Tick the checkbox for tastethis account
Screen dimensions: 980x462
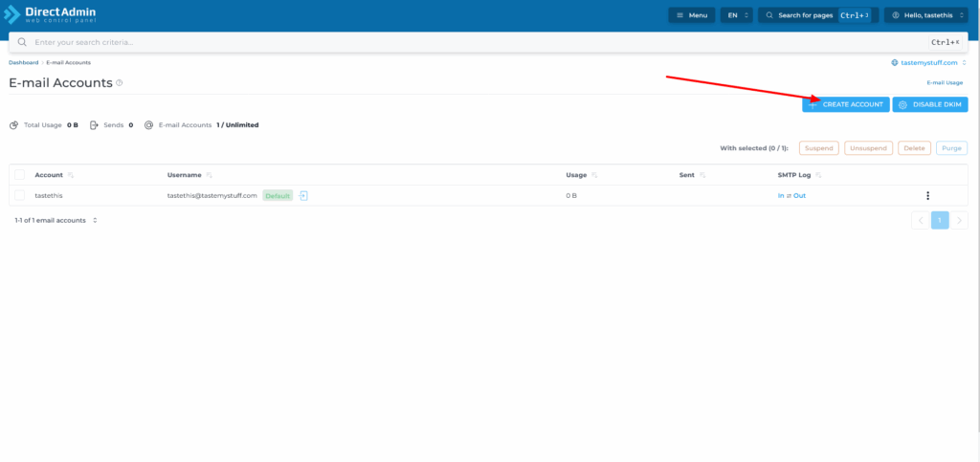(x=19, y=195)
